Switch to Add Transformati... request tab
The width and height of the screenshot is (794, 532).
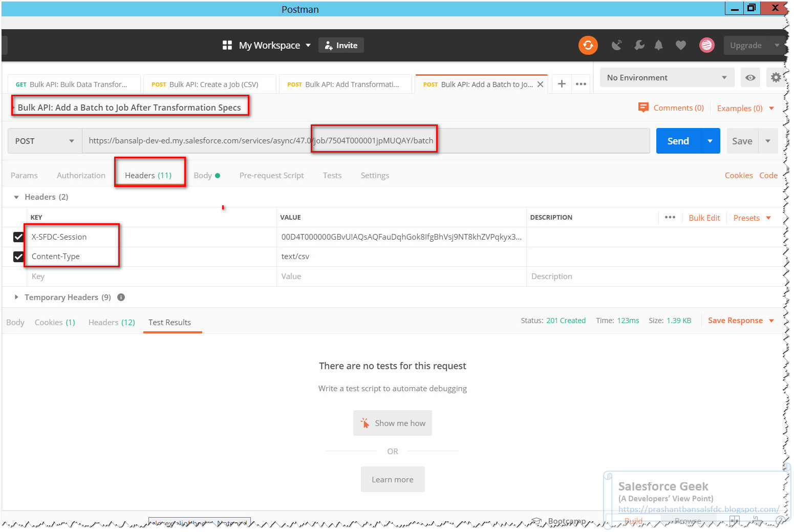346,84
